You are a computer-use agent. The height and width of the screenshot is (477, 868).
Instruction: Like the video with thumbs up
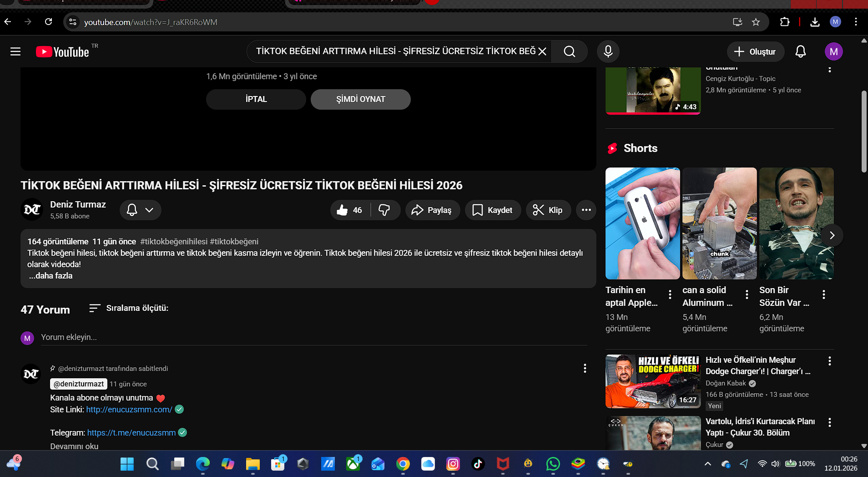(350, 210)
